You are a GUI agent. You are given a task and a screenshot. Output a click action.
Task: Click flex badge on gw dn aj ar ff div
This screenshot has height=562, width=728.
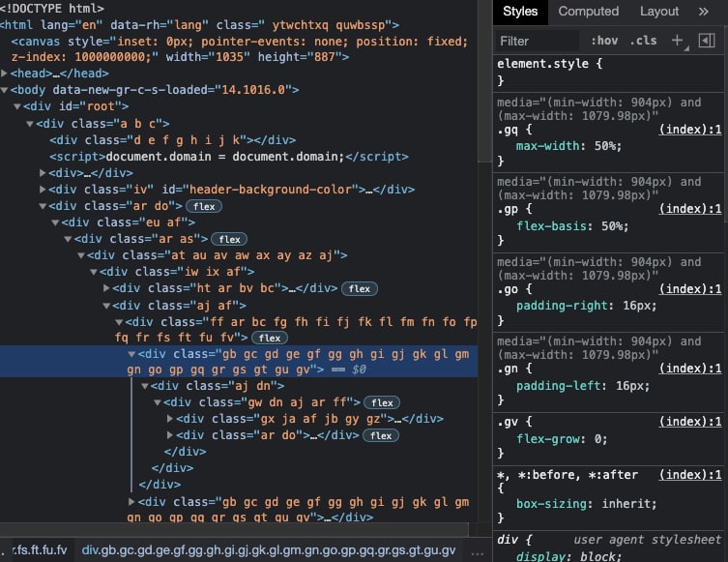(382, 402)
